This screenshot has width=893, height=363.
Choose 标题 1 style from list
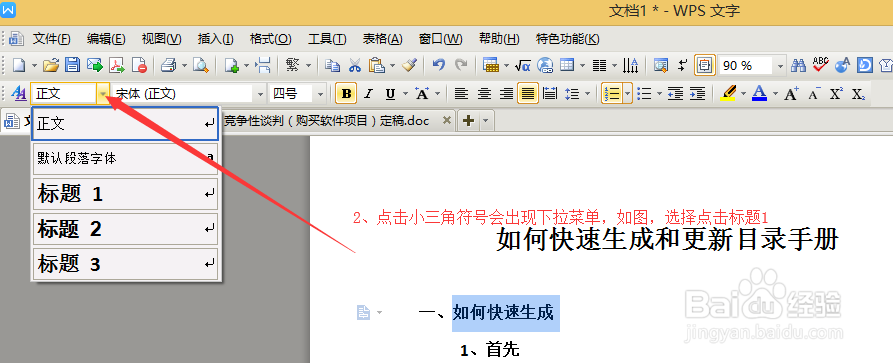pos(125,194)
